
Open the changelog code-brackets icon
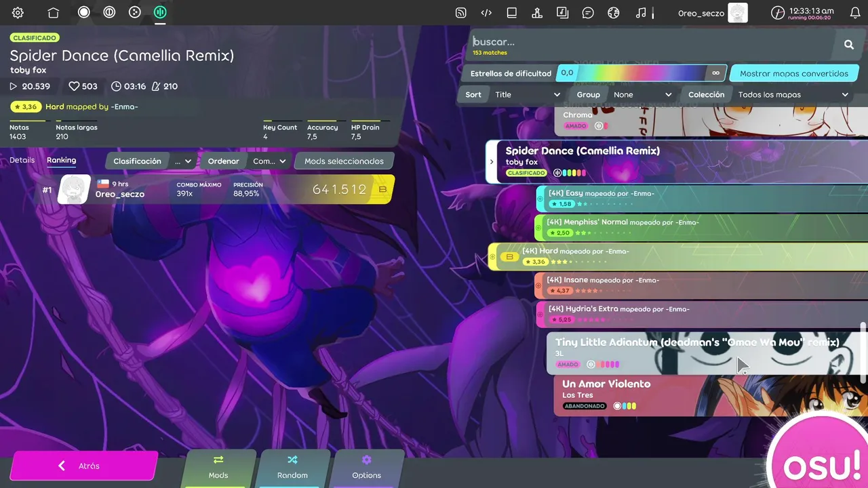coord(486,13)
